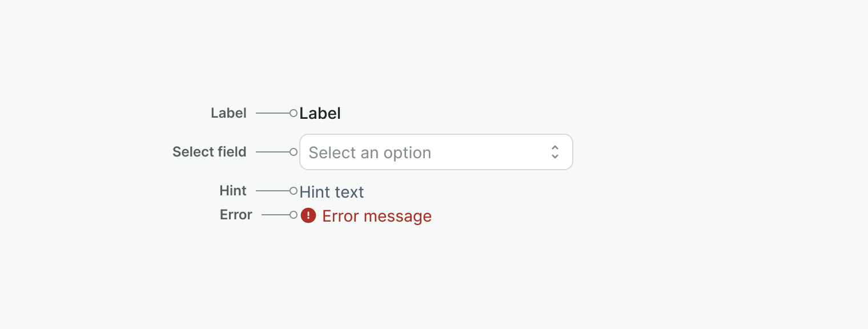
Task: Click the downward chevron in the select field
Action: pyautogui.click(x=554, y=156)
